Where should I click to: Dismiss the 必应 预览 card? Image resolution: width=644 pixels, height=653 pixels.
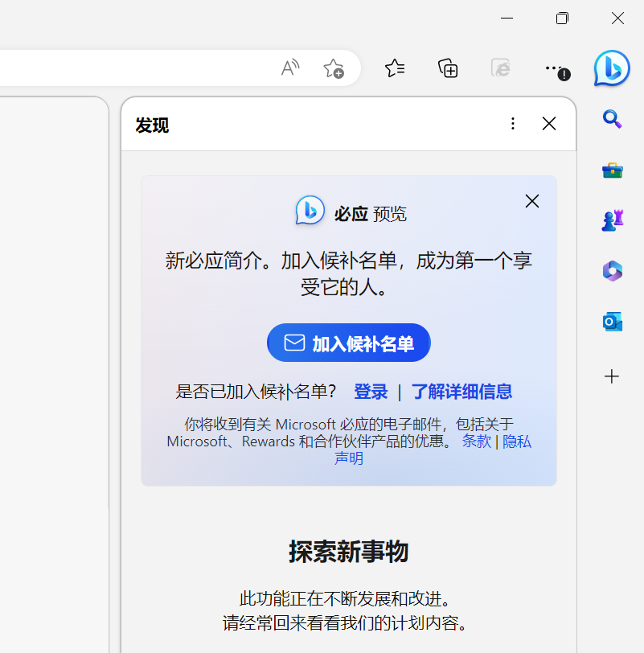click(x=532, y=201)
